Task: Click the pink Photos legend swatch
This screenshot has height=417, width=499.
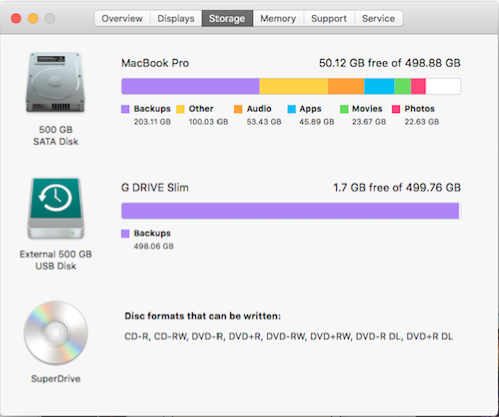Action: click(x=396, y=109)
